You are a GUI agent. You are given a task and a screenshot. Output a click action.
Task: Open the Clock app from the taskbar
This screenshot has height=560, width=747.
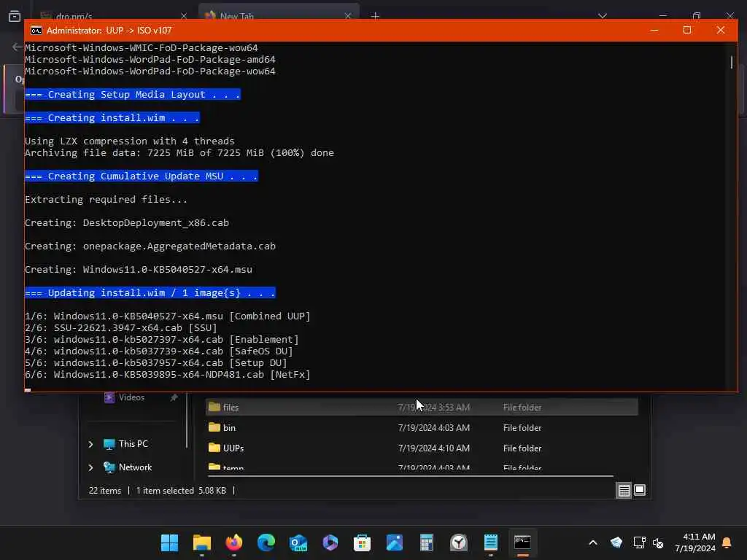click(459, 542)
